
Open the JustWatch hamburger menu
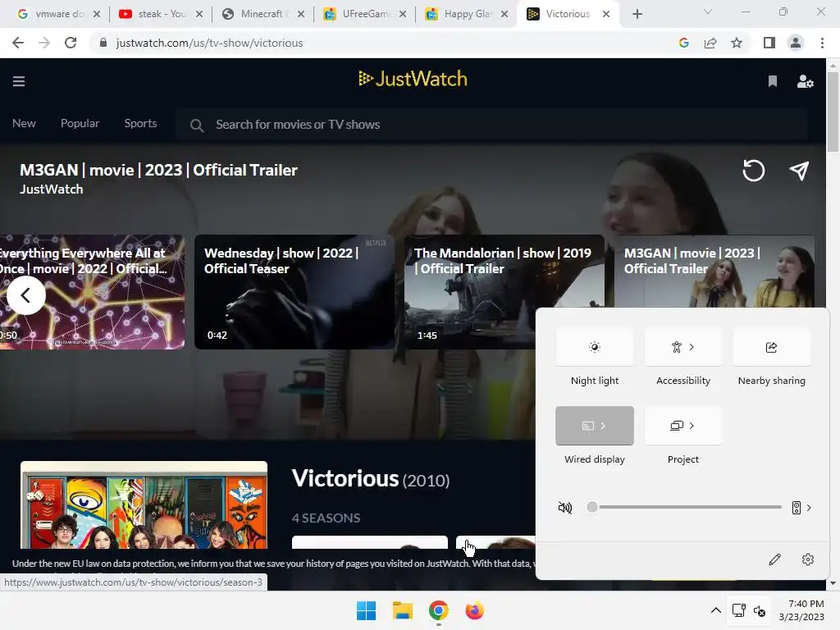pos(19,81)
